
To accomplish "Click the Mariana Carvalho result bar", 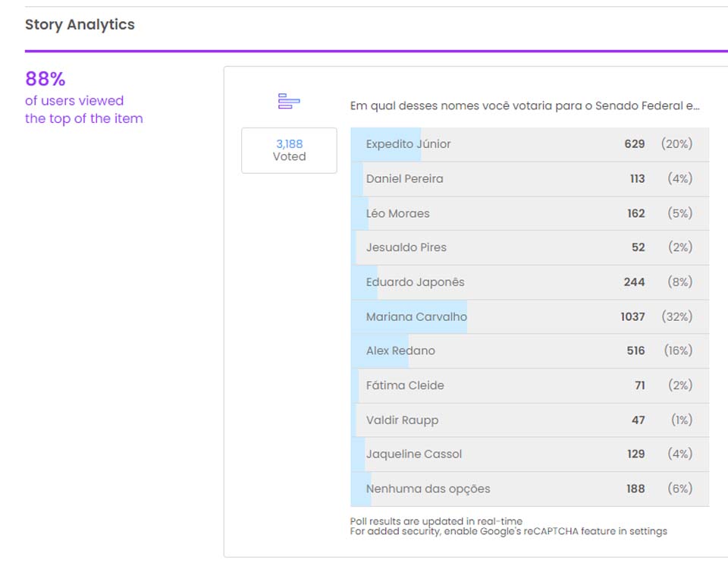I will pos(529,316).
